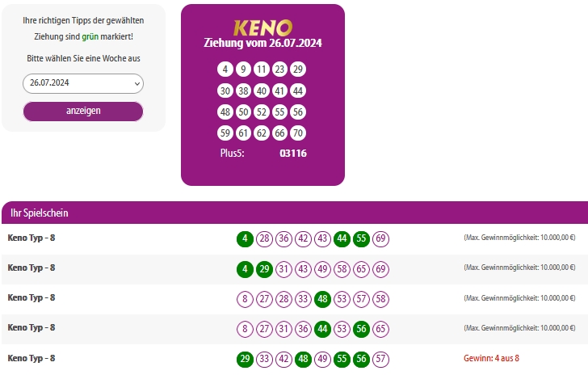Click drawn number ball 70

pos(298,133)
